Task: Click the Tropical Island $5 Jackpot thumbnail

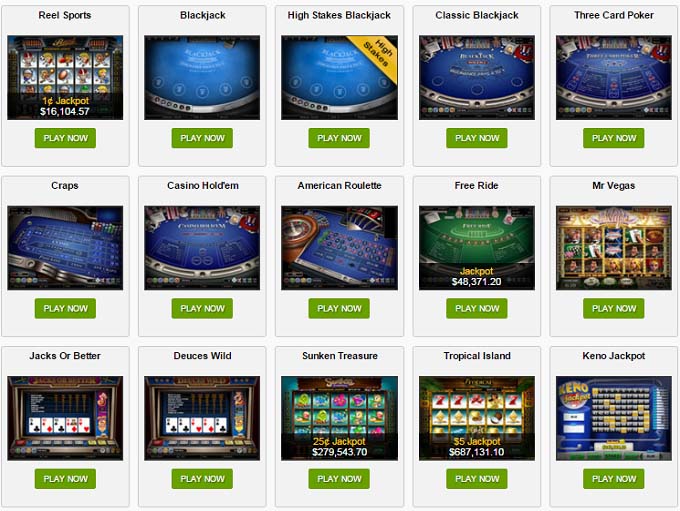Action: 477,419
